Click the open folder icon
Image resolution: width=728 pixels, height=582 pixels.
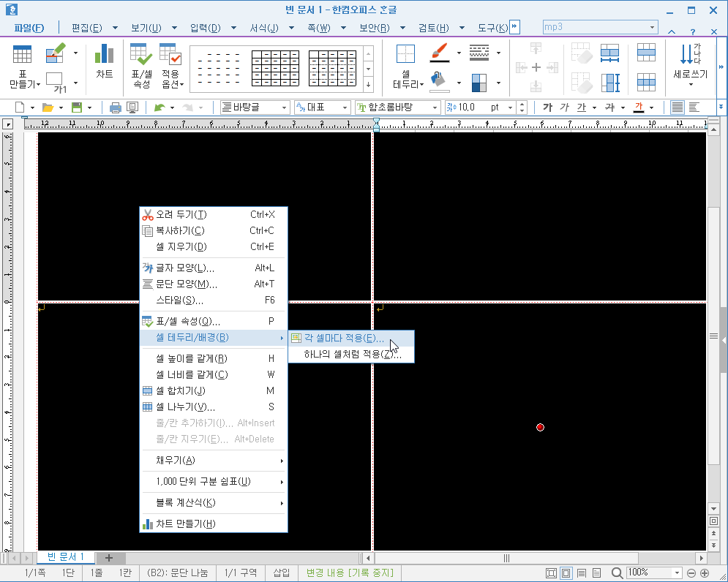48,107
